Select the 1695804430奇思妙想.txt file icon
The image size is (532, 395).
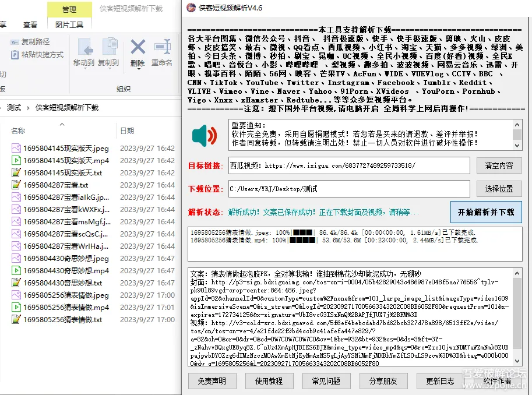tap(16, 283)
